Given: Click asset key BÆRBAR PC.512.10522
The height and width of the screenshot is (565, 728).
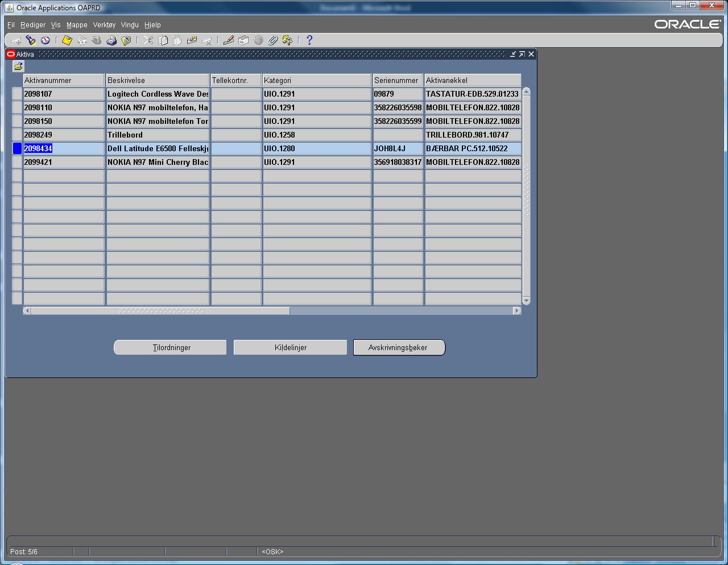Looking at the screenshot, I should tap(473, 148).
